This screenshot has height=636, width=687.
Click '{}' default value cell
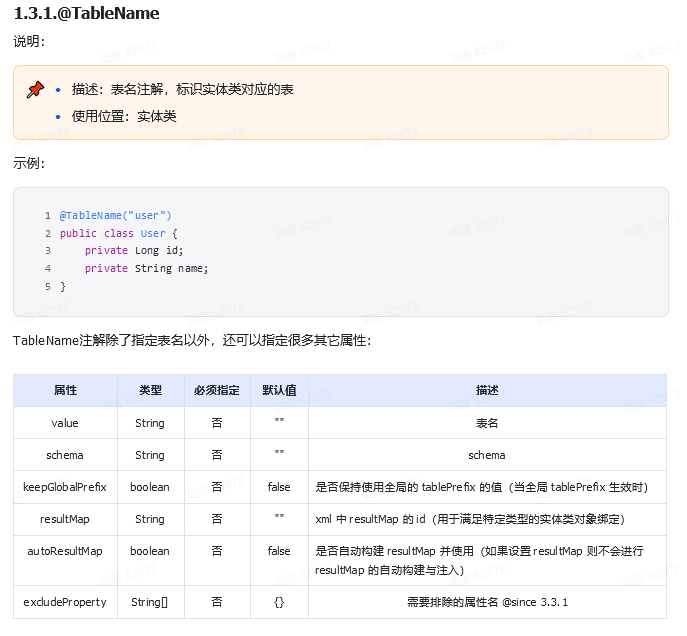pyautogui.click(x=279, y=602)
